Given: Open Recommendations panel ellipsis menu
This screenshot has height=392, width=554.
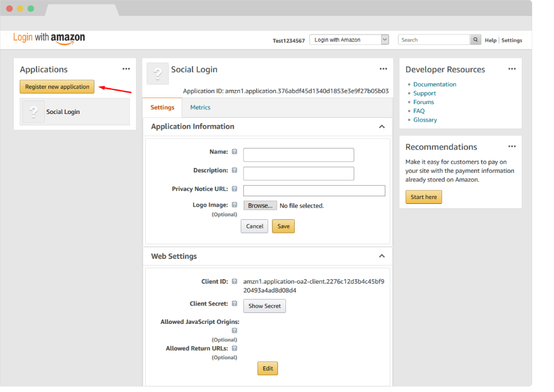Looking at the screenshot, I should click(511, 147).
